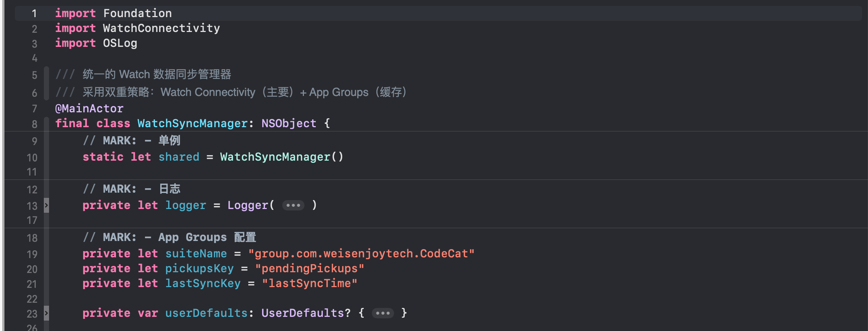Click the MARK: 单例 comment

132,141
